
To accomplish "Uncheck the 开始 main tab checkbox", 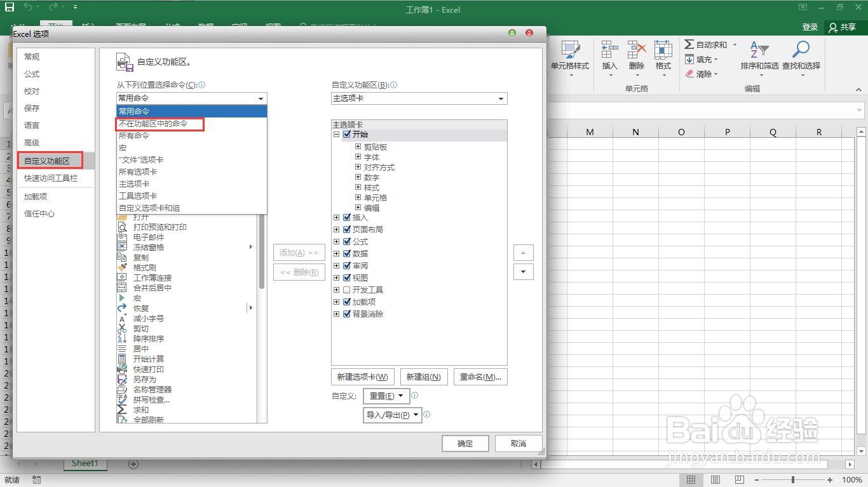I will [x=346, y=134].
